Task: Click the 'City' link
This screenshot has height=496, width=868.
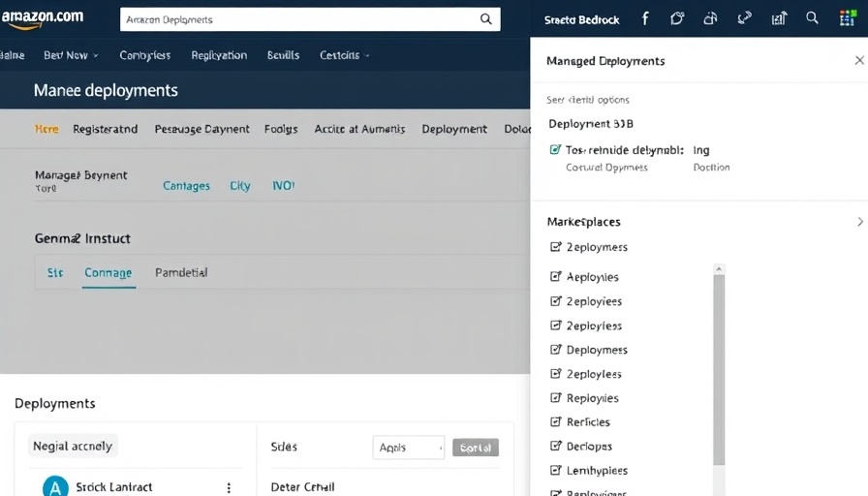Action: click(x=239, y=186)
